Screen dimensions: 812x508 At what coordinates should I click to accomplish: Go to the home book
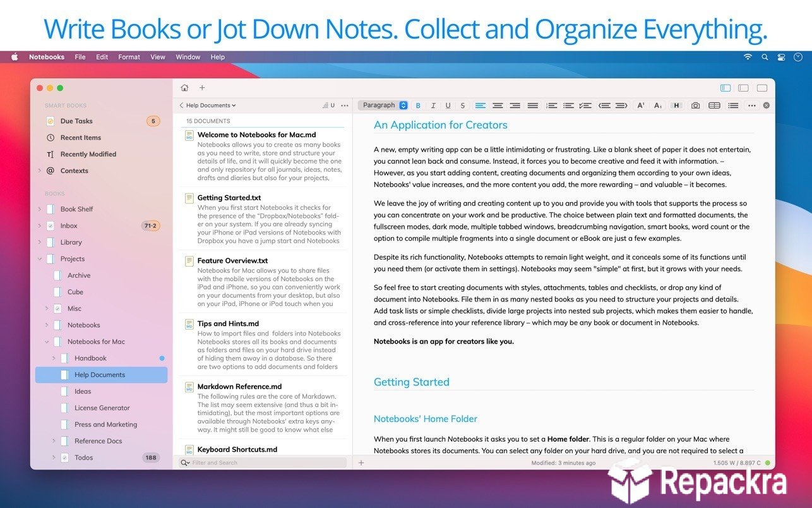click(184, 88)
